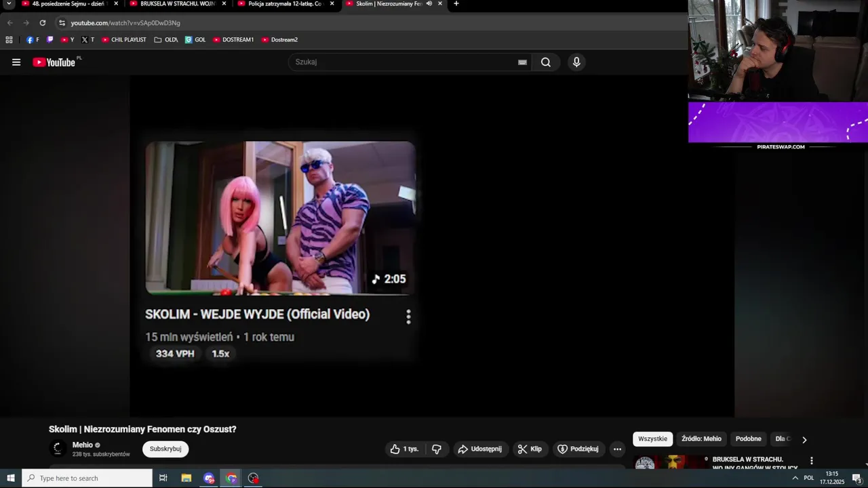This screenshot has height=488, width=868.
Task: Go forward with the browser forward arrow
Action: pyautogui.click(x=26, y=22)
